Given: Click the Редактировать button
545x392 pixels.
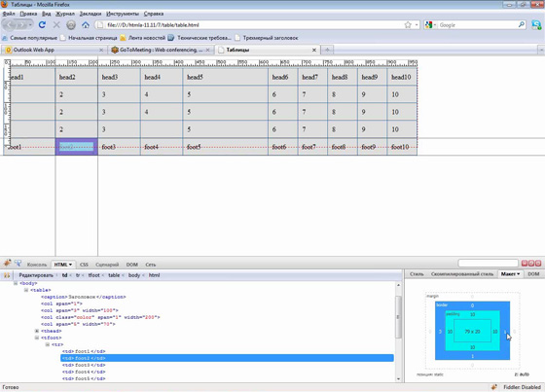Looking at the screenshot, I should pyautogui.click(x=36, y=275).
